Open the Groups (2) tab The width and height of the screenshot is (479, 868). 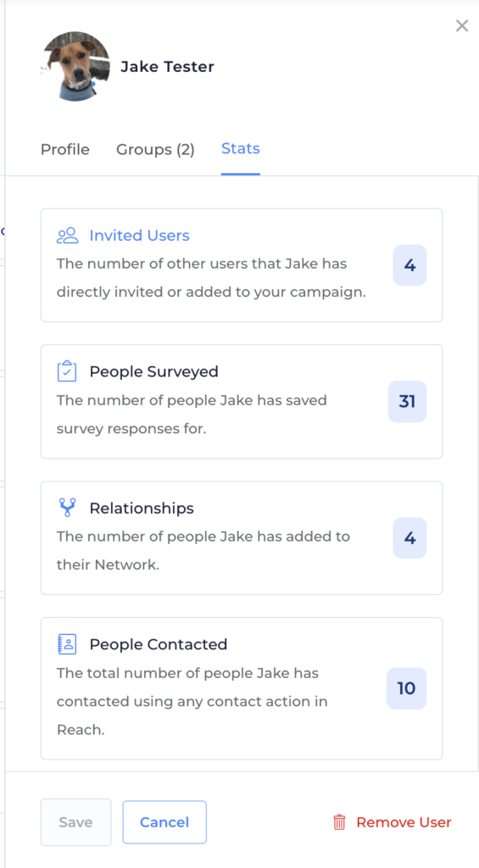[155, 149]
